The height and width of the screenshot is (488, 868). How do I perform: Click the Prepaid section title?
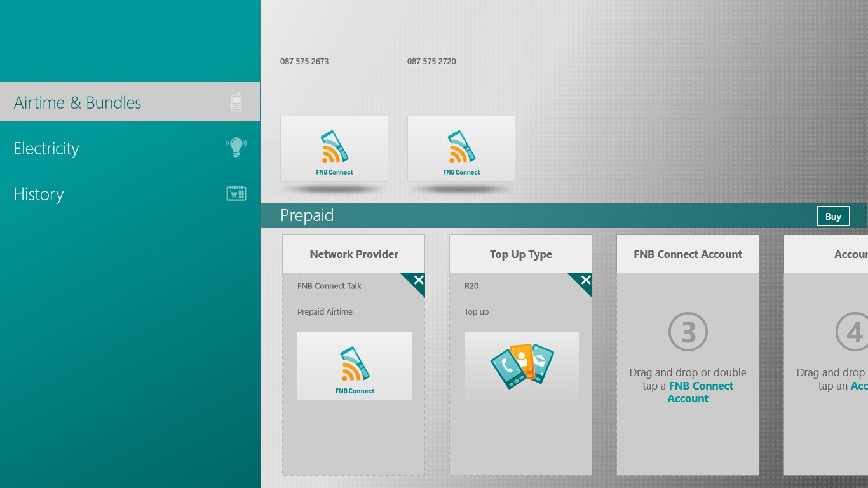point(307,216)
